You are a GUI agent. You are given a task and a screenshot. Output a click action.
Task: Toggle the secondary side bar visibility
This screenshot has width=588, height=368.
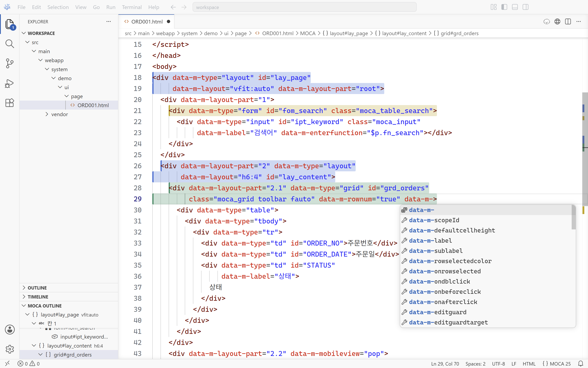[x=526, y=7]
